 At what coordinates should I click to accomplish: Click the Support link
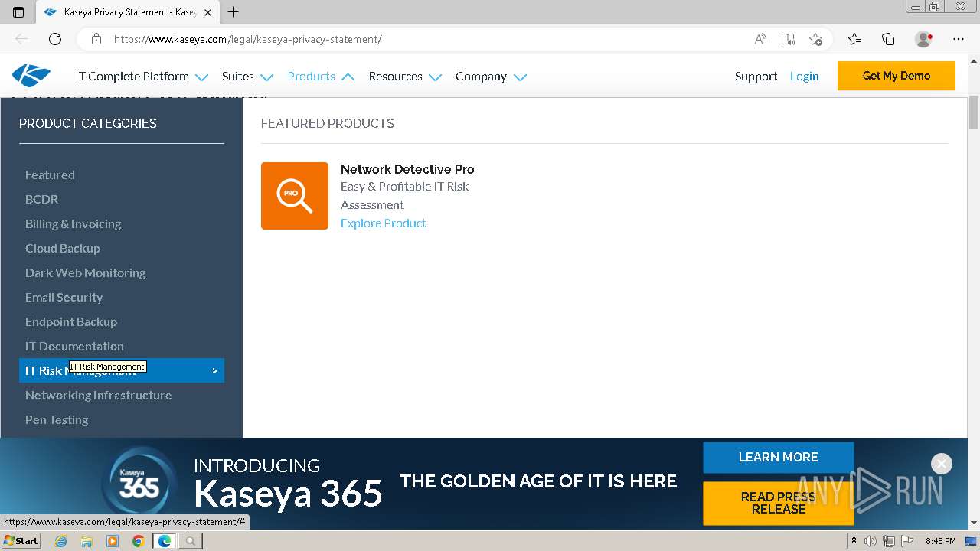pyautogui.click(x=756, y=76)
